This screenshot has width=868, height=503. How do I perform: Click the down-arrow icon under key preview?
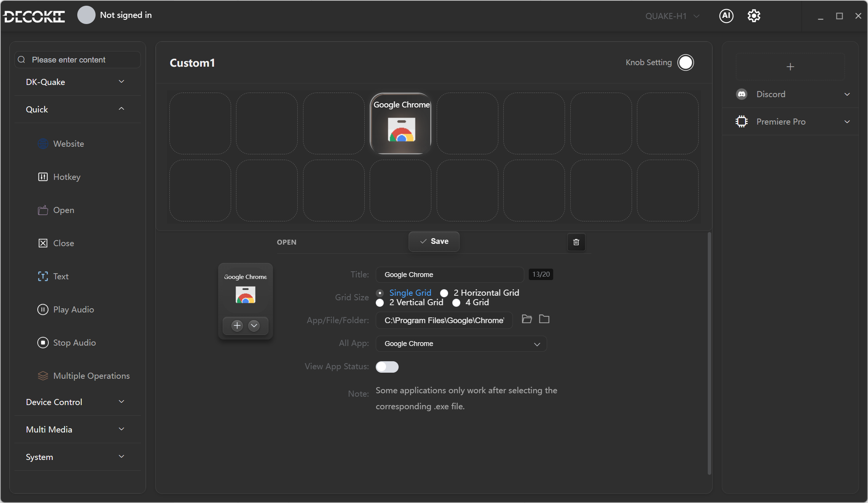254,325
